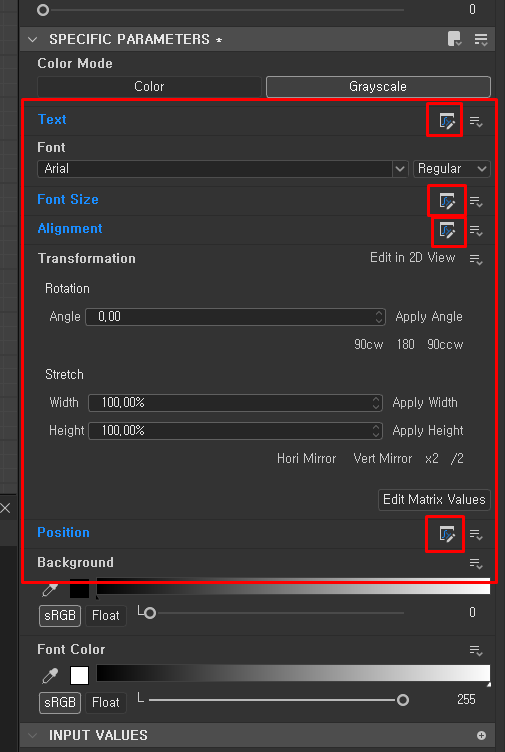Click Edit Matrix Values button
Screen dimensions: 505x752
click(434, 500)
